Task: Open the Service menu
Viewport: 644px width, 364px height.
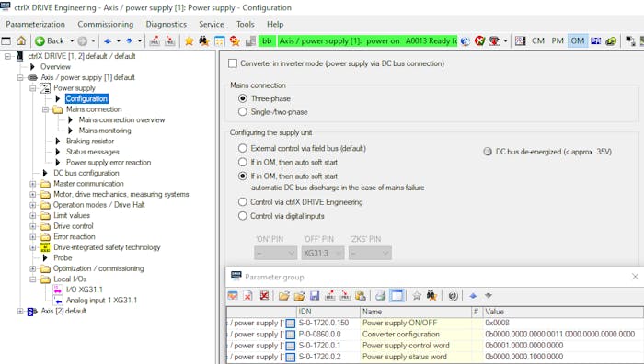Action: (212, 24)
